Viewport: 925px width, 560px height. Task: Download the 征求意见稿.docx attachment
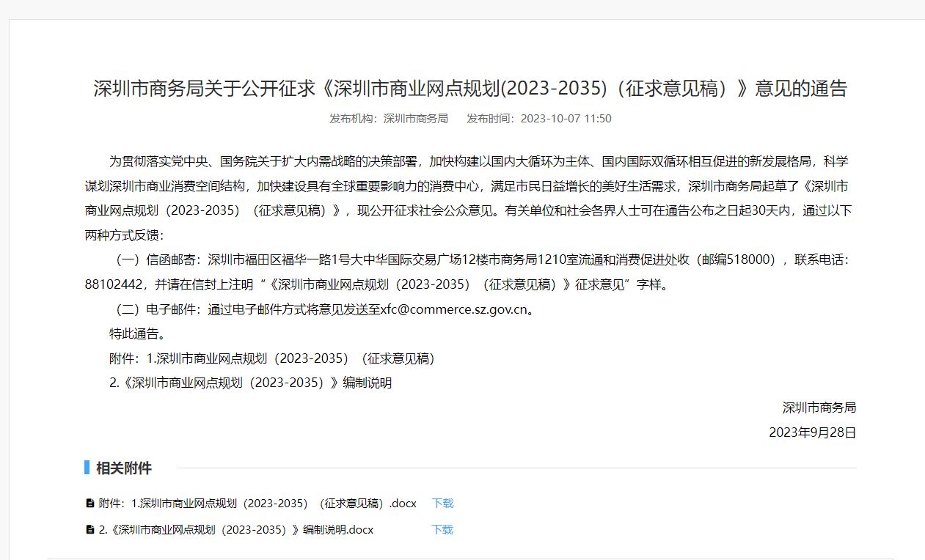(442, 504)
